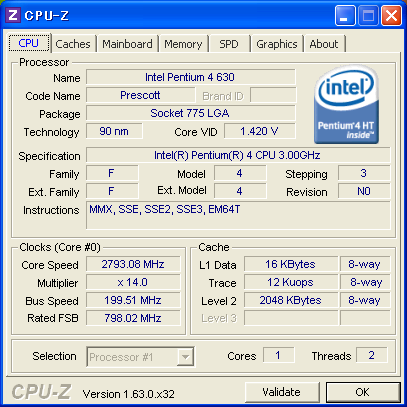Switch to the Caches tab
The width and height of the screenshot is (407, 407).
73,44
